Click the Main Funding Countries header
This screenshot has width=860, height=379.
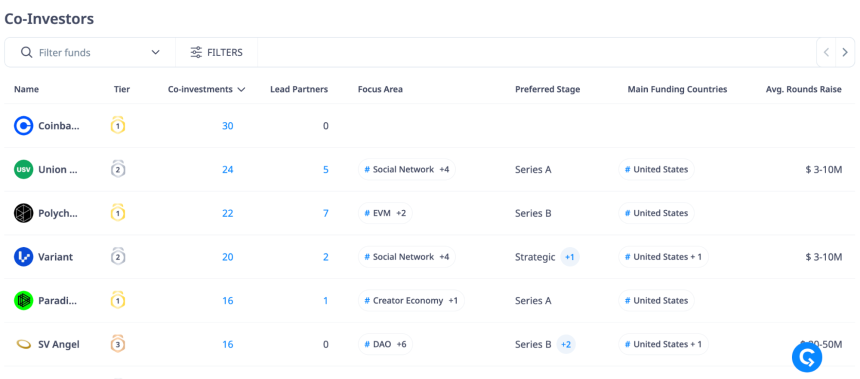pyautogui.click(x=677, y=89)
